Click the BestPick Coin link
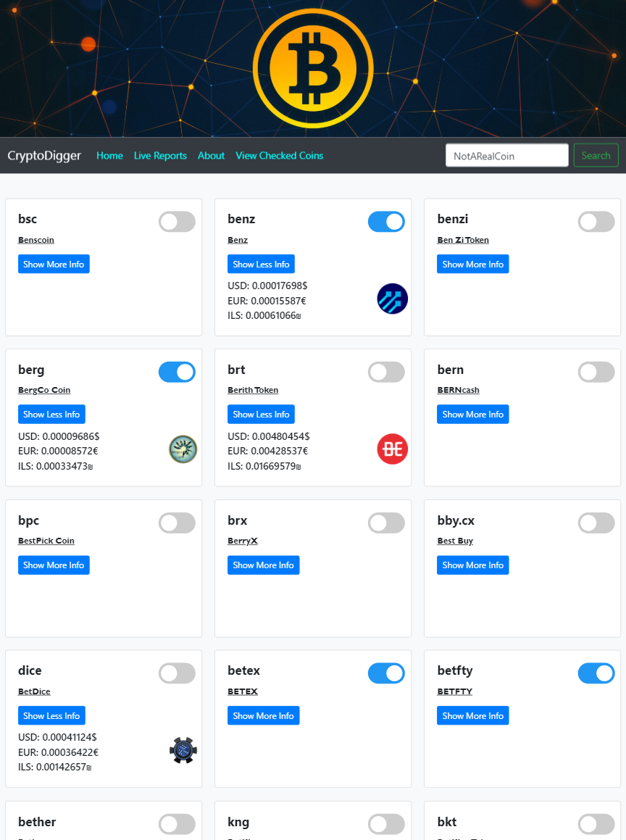 coord(46,541)
